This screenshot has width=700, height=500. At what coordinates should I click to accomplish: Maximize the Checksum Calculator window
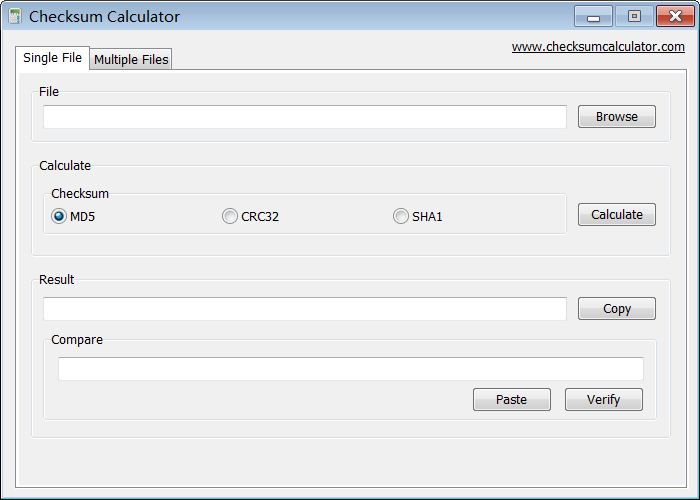[634, 17]
